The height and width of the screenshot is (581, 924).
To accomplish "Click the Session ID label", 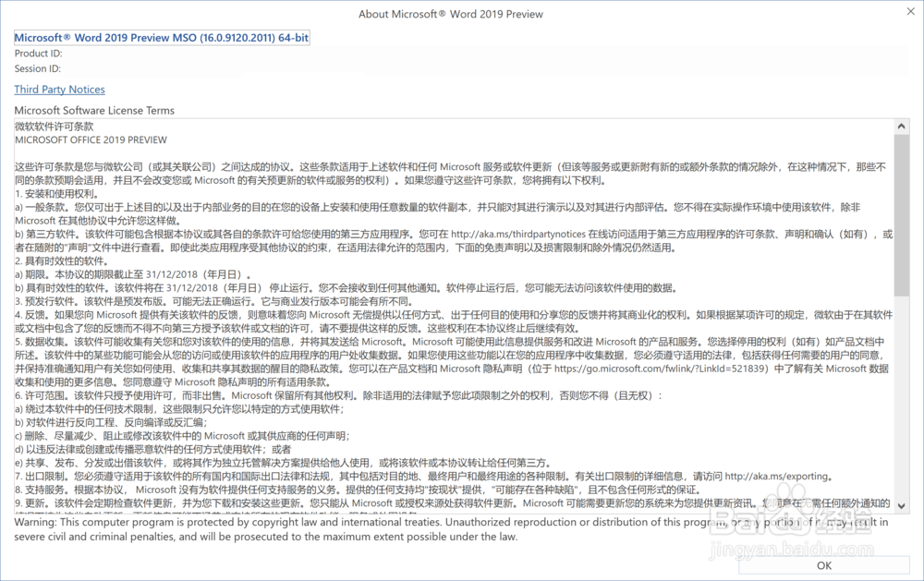I will pyautogui.click(x=38, y=69).
